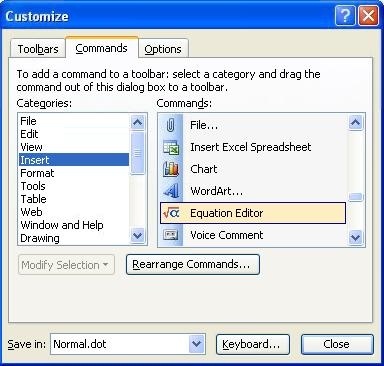Select Insert Excel Spreadsheet command text
This screenshot has height=366, width=384.
[x=250, y=147]
